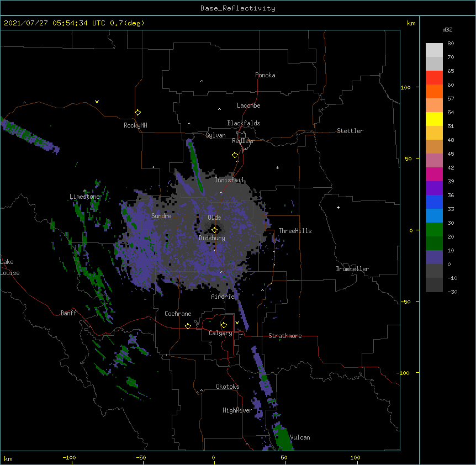Click the purple 10 dBZ legend swatch
Image resolution: width=476 pixels, height=465 pixels.
pos(434,257)
